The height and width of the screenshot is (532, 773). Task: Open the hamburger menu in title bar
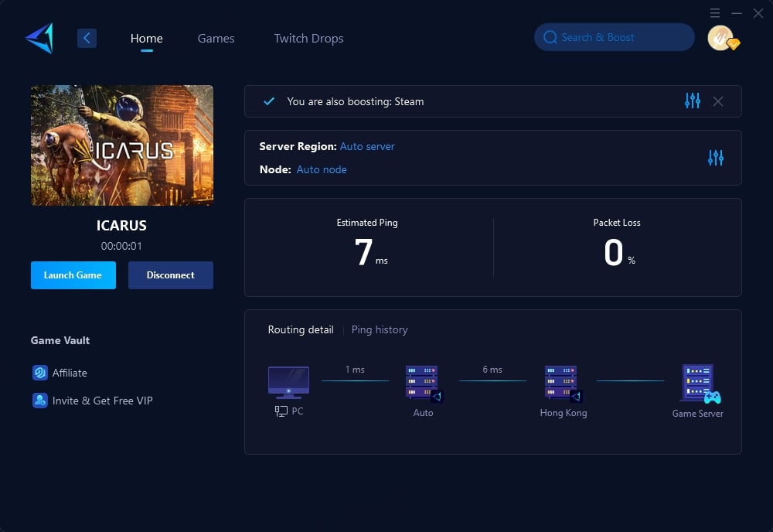[x=715, y=13]
